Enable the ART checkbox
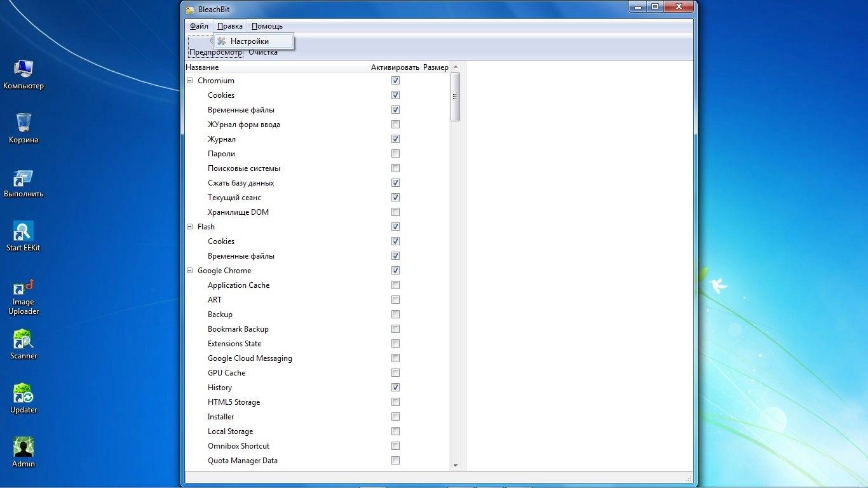Image resolution: width=868 pixels, height=488 pixels. pyautogui.click(x=395, y=300)
